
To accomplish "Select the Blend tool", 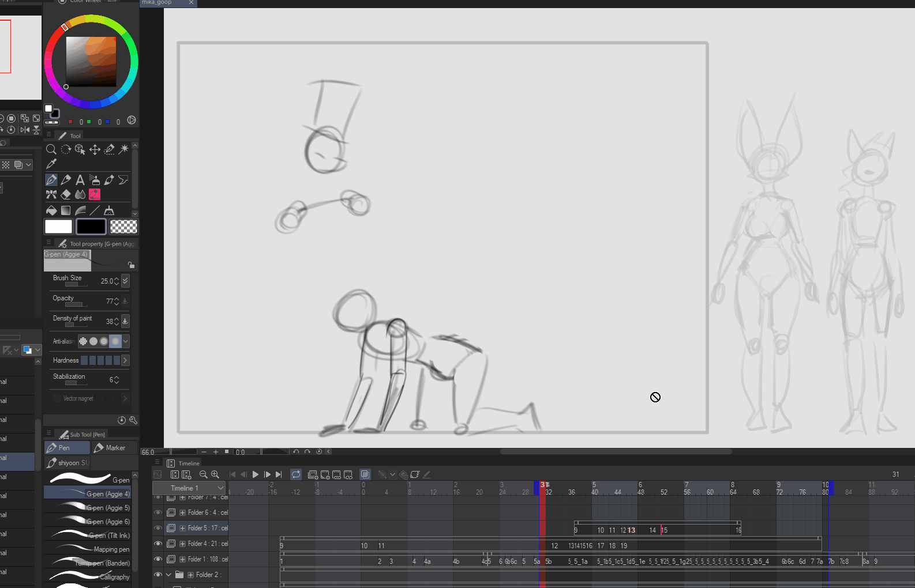I will point(80,194).
